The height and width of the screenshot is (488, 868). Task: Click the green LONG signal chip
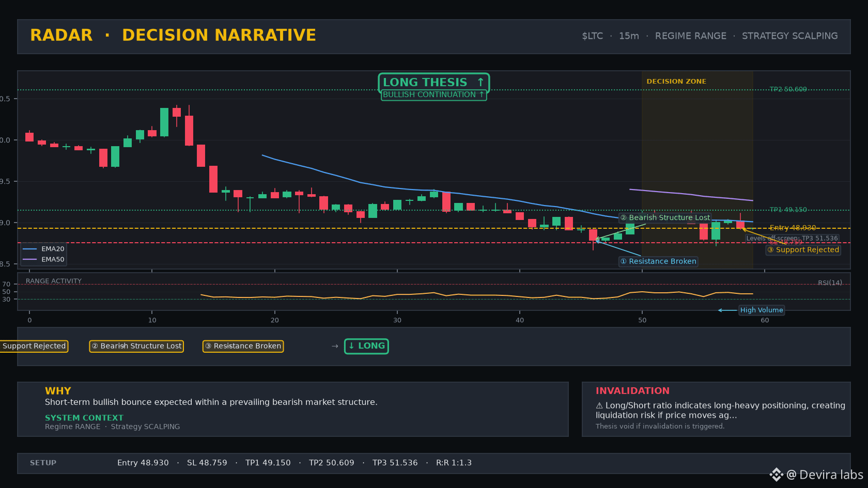click(x=366, y=346)
